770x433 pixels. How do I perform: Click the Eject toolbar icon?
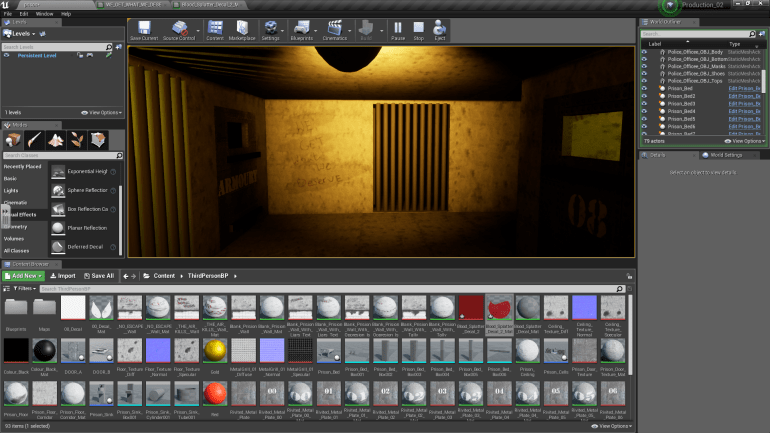click(440, 30)
